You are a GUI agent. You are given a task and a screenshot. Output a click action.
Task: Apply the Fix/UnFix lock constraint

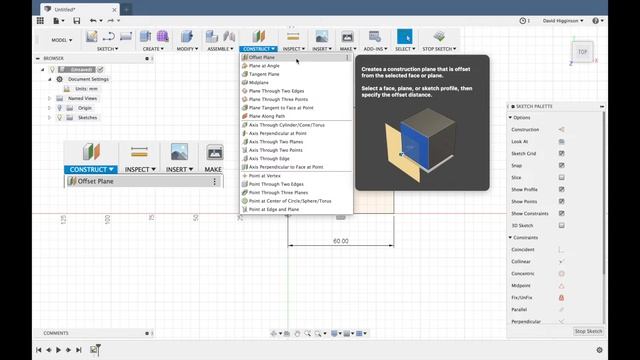[x=561, y=298]
